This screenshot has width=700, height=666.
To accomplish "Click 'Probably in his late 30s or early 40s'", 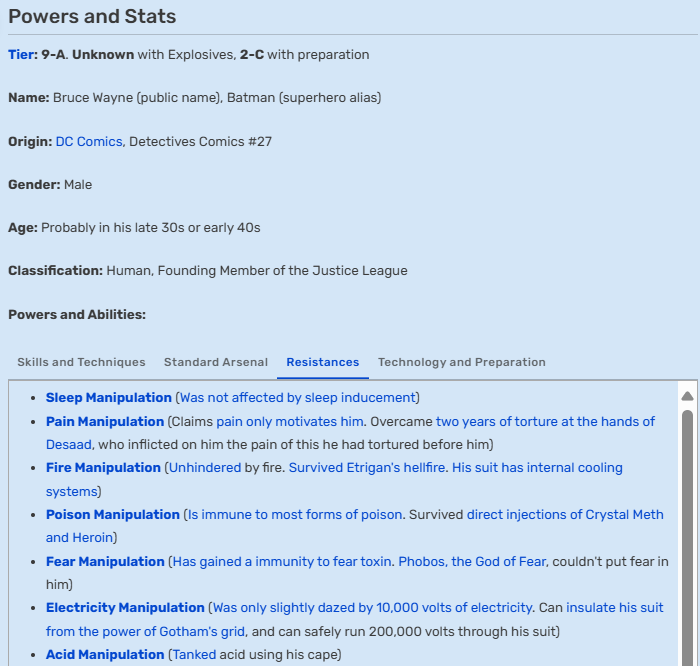I will tap(150, 228).
